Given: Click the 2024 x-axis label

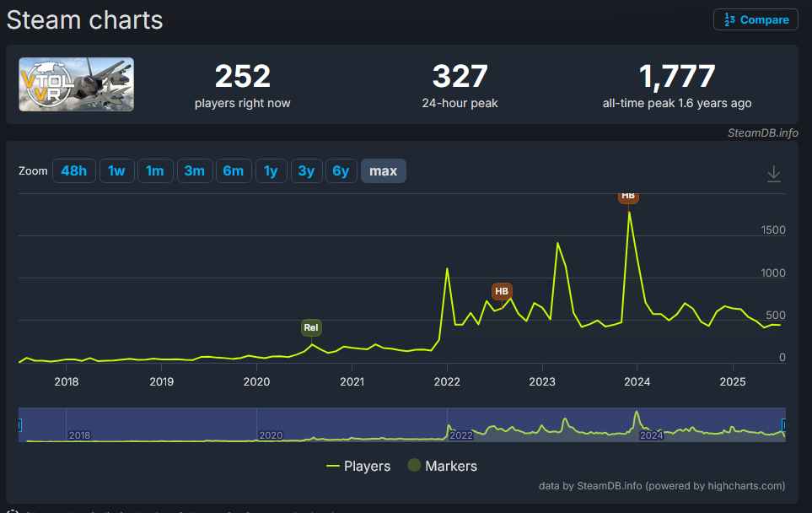Looking at the screenshot, I should [637, 382].
